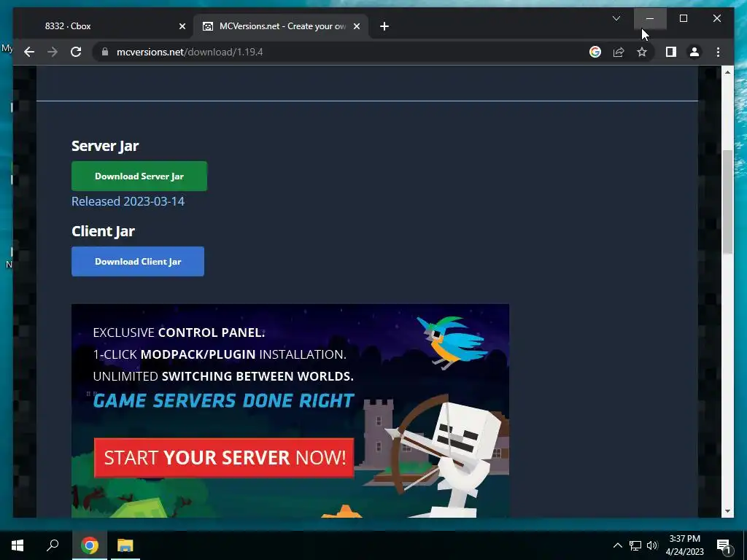Click the page scrollbar thumb

(727, 202)
